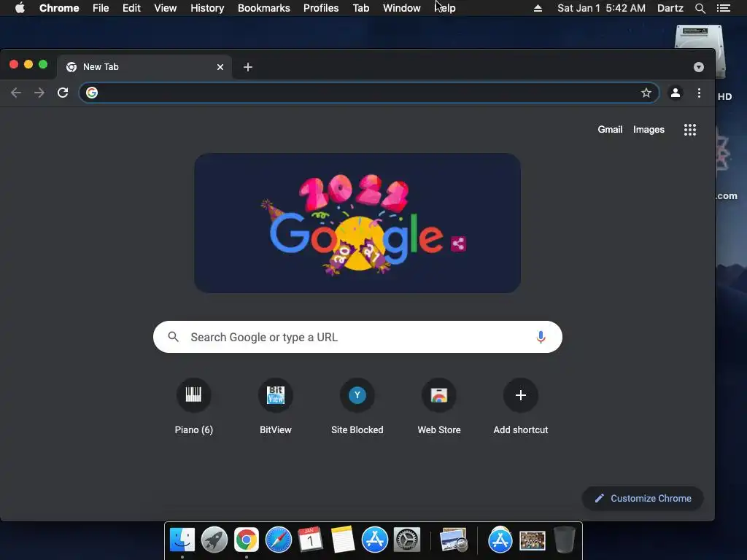Click the Google 2022 doodle image
Image resolution: width=747 pixels, height=560 pixels.
tap(357, 223)
